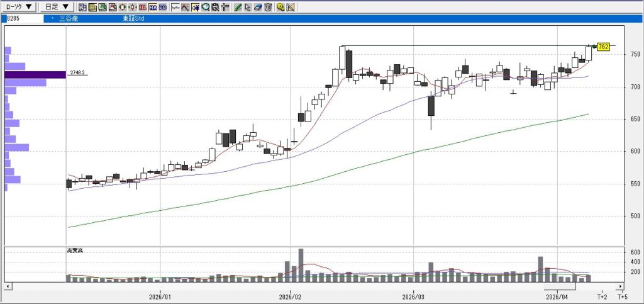
Task: Select the arrow pointer tool
Action: pos(248,8)
